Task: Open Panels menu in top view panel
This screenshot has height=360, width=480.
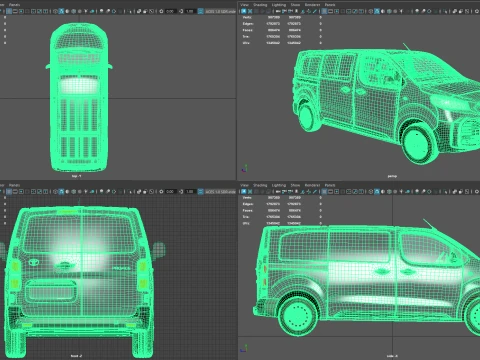Action: (x=14, y=5)
